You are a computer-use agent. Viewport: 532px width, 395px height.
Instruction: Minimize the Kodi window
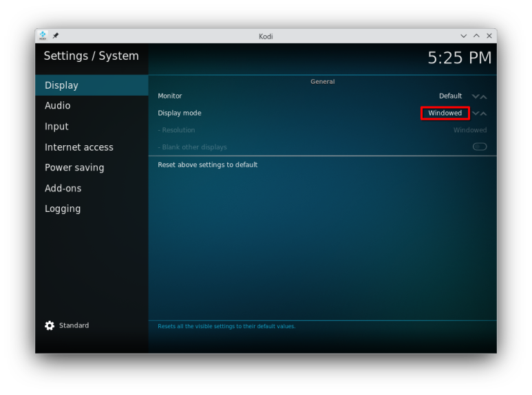pos(463,36)
